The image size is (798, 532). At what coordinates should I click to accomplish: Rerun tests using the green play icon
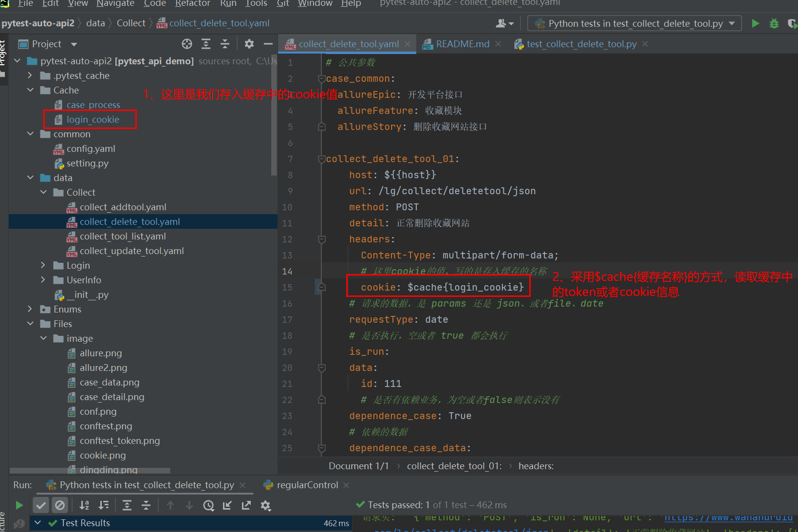[19, 505]
